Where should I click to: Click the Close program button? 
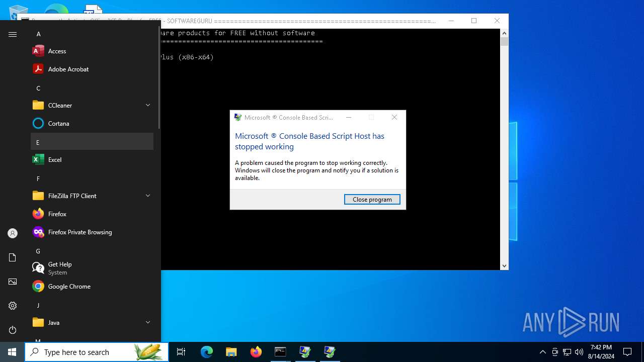(372, 200)
